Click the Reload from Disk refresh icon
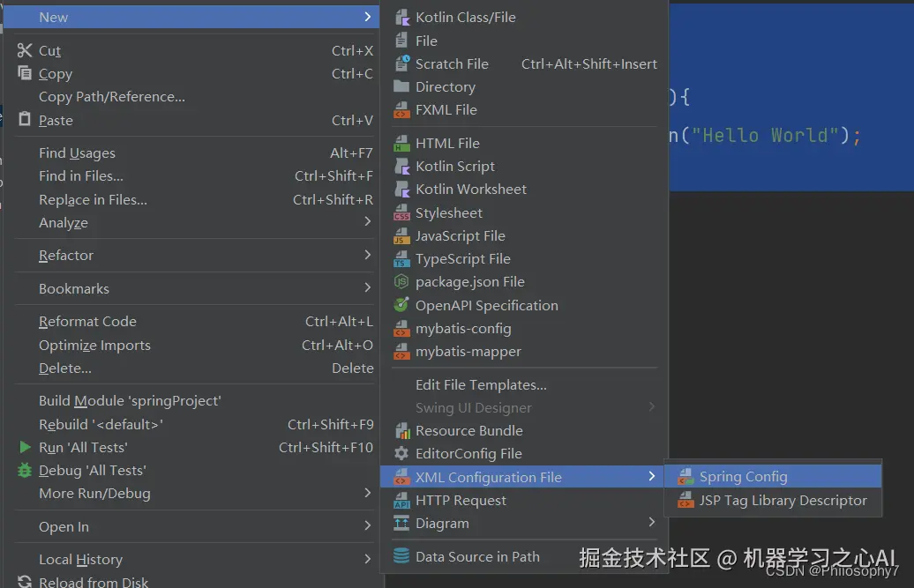914x588 pixels. pyautogui.click(x=25, y=581)
